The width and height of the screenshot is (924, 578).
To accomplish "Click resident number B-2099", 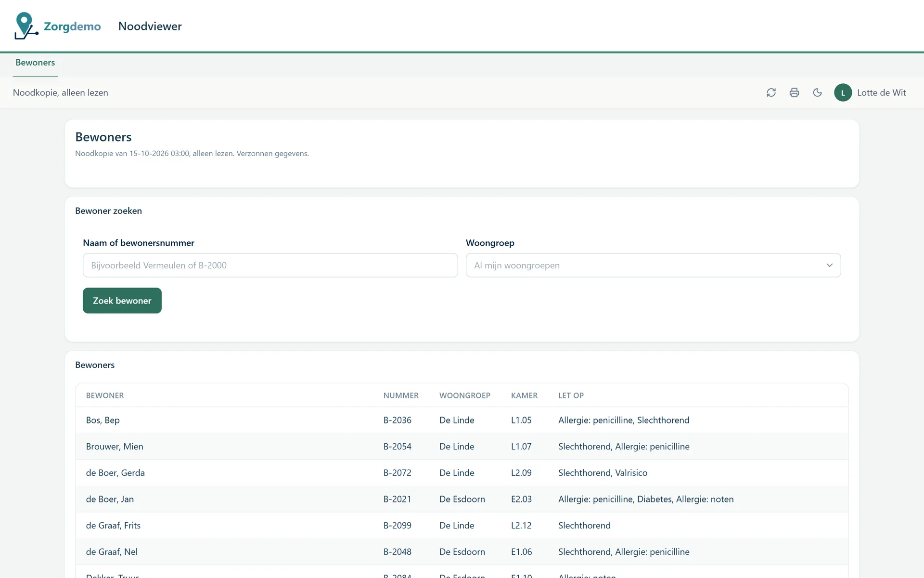I will click(x=398, y=525).
